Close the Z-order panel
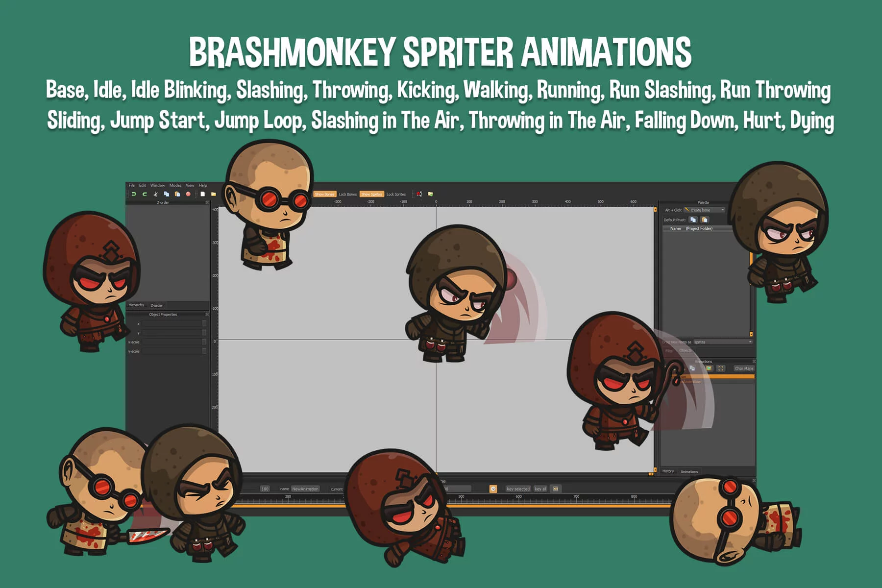Screen dimensions: 882x588 207,202
